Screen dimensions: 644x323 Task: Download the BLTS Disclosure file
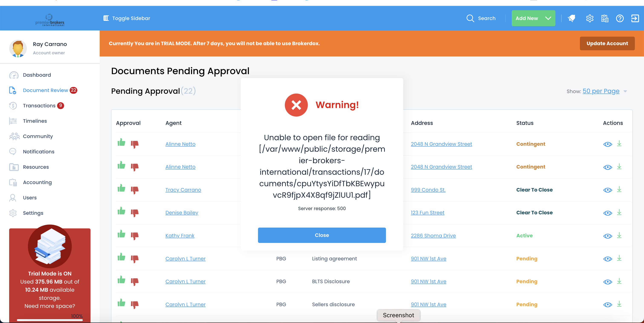(619, 281)
